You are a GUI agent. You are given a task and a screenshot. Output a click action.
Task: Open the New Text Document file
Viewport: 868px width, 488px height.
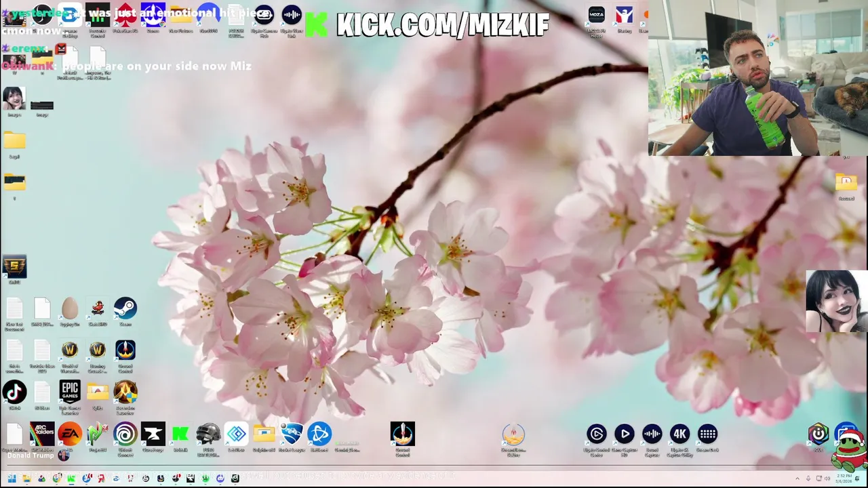click(14, 308)
